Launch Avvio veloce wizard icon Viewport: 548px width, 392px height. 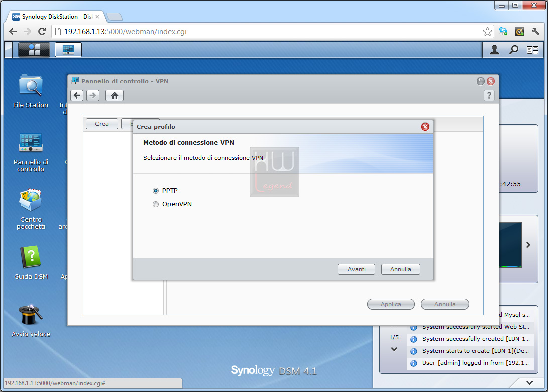(x=31, y=321)
